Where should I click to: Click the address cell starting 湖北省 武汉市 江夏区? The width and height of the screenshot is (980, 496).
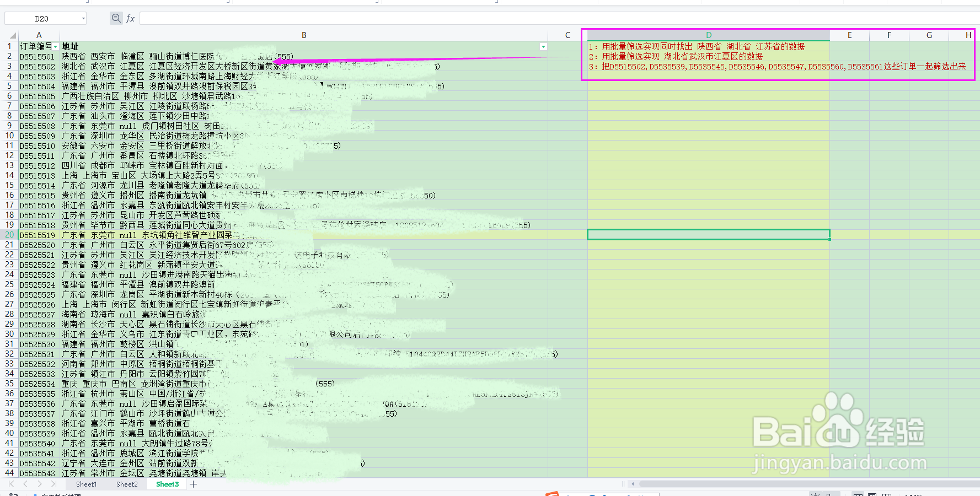point(304,66)
